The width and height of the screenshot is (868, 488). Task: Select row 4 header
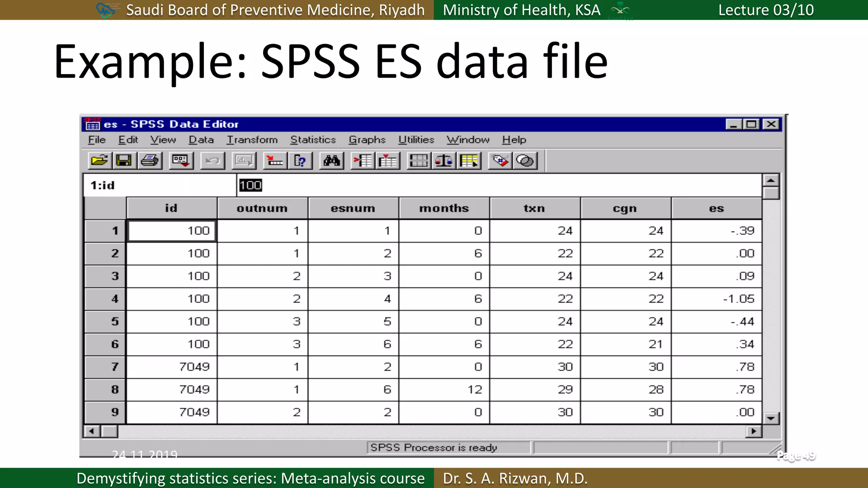[x=105, y=299]
